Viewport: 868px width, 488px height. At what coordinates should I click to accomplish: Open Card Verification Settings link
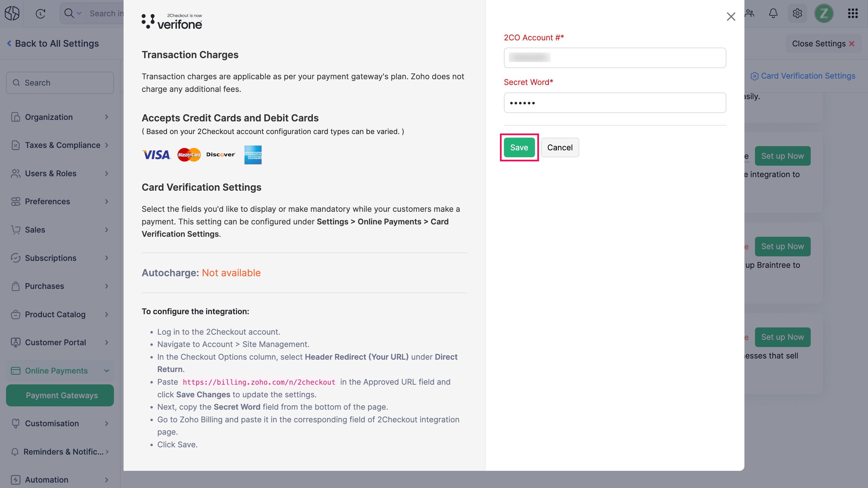click(808, 76)
